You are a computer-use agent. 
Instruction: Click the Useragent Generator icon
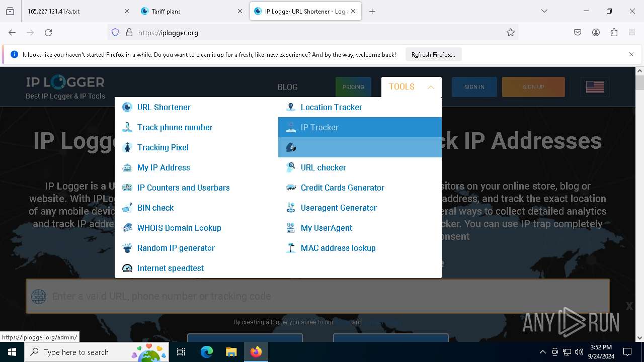[x=291, y=208]
